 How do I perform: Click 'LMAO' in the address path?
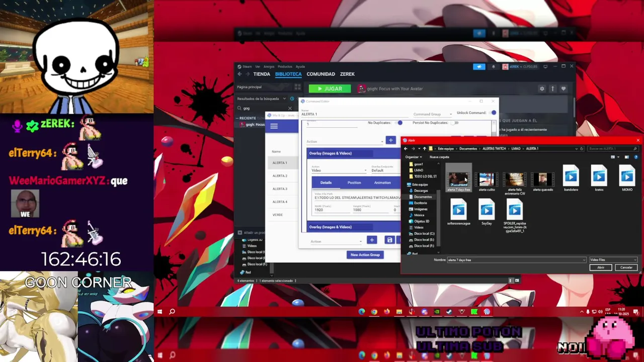[x=516, y=149]
